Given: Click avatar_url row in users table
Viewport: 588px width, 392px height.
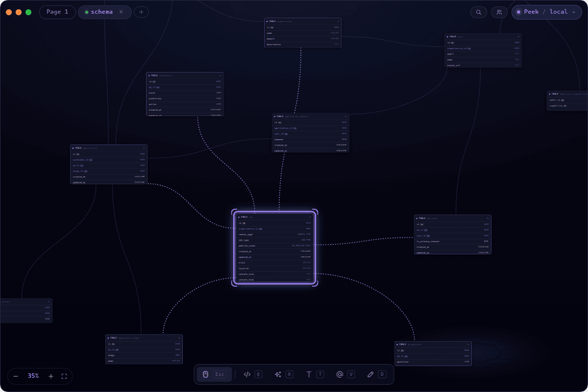Looking at the screenshot, I should pyautogui.click(x=483, y=65).
